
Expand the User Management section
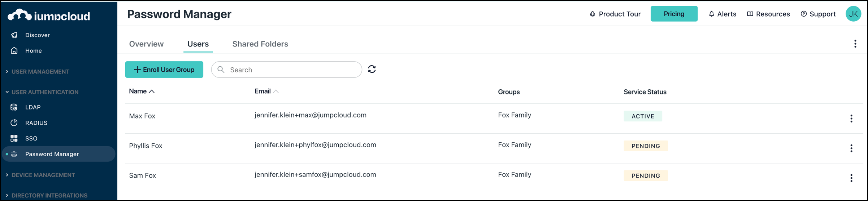[40, 72]
